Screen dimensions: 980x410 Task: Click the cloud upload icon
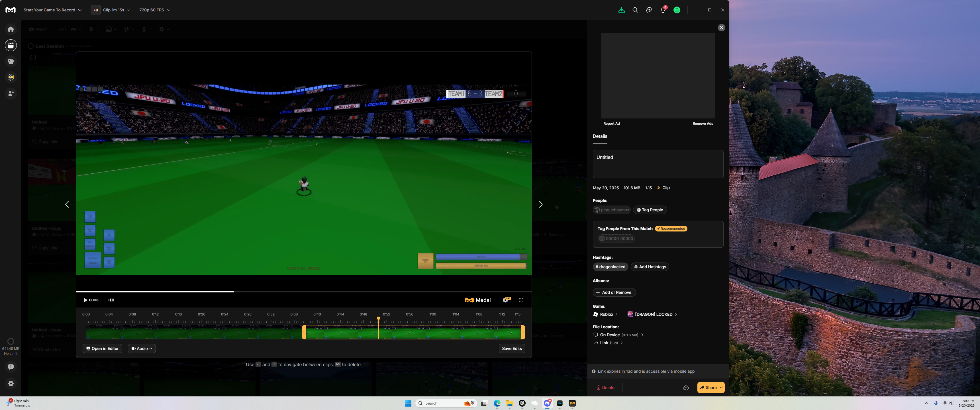click(x=685, y=388)
